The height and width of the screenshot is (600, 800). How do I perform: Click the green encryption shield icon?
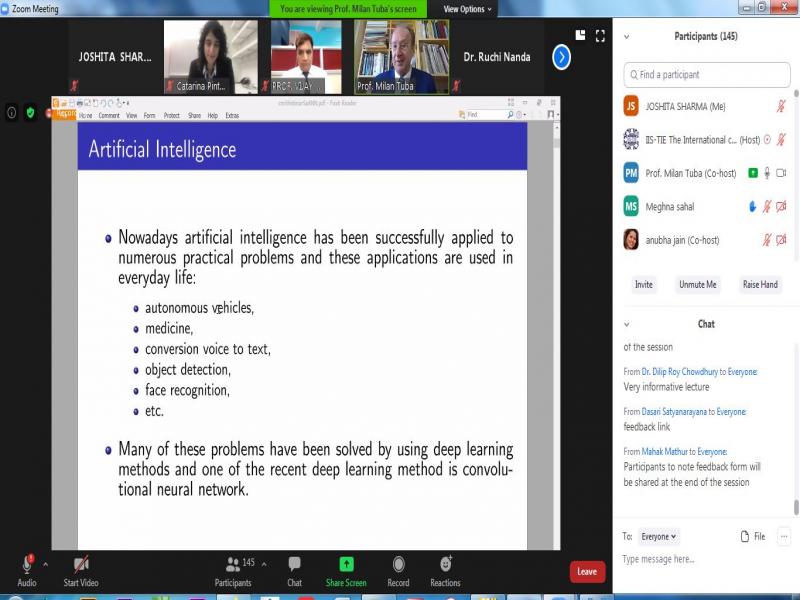pos(30,113)
